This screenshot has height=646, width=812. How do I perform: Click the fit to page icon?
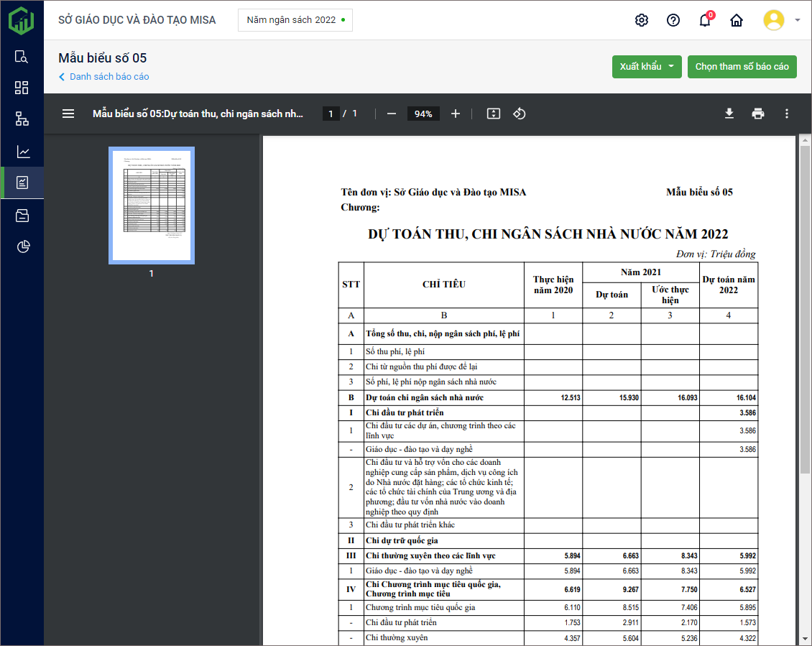click(493, 114)
